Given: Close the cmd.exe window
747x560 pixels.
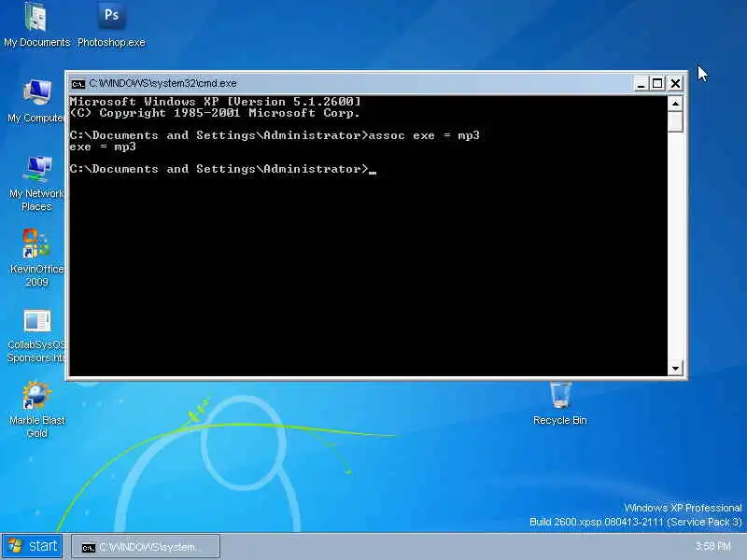Looking at the screenshot, I should (675, 84).
